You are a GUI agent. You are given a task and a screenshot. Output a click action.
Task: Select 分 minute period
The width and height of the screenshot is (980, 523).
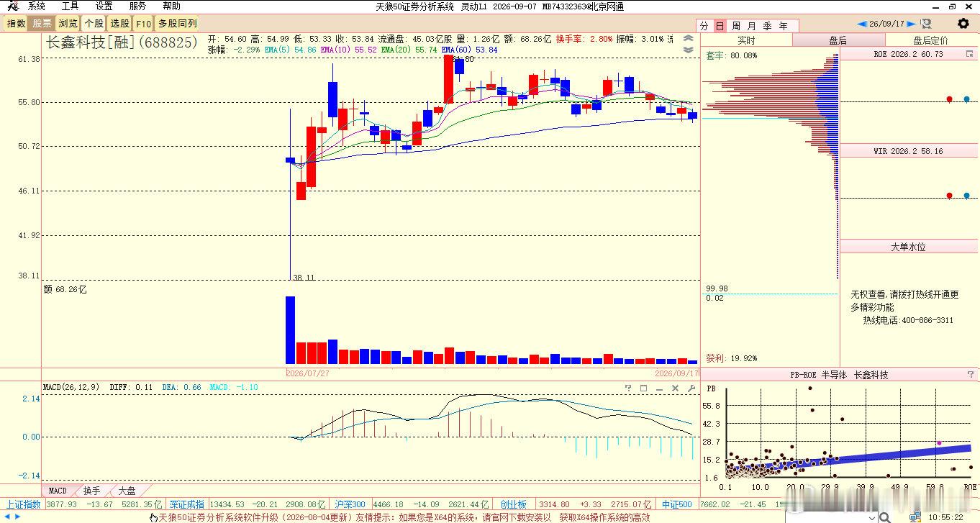pos(704,26)
